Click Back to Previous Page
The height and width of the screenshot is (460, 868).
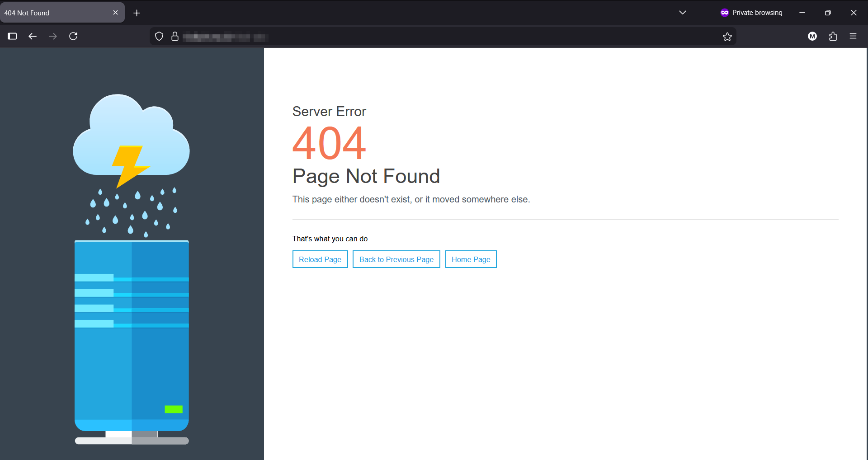(x=396, y=259)
